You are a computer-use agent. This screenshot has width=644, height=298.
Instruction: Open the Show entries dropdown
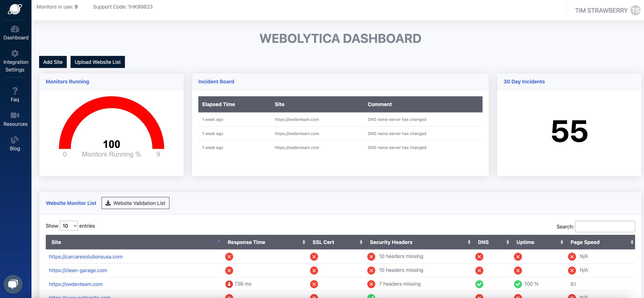[x=69, y=226]
